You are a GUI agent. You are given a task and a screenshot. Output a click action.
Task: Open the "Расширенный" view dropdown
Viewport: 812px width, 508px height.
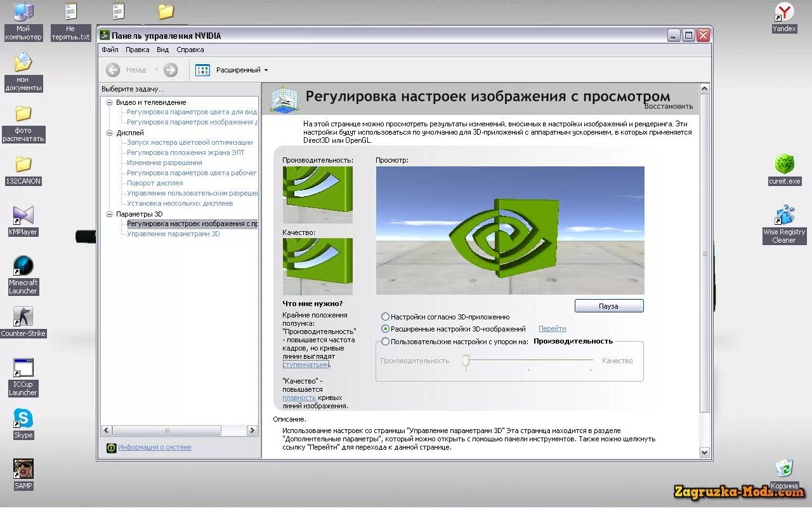pyautogui.click(x=242, y=70)
